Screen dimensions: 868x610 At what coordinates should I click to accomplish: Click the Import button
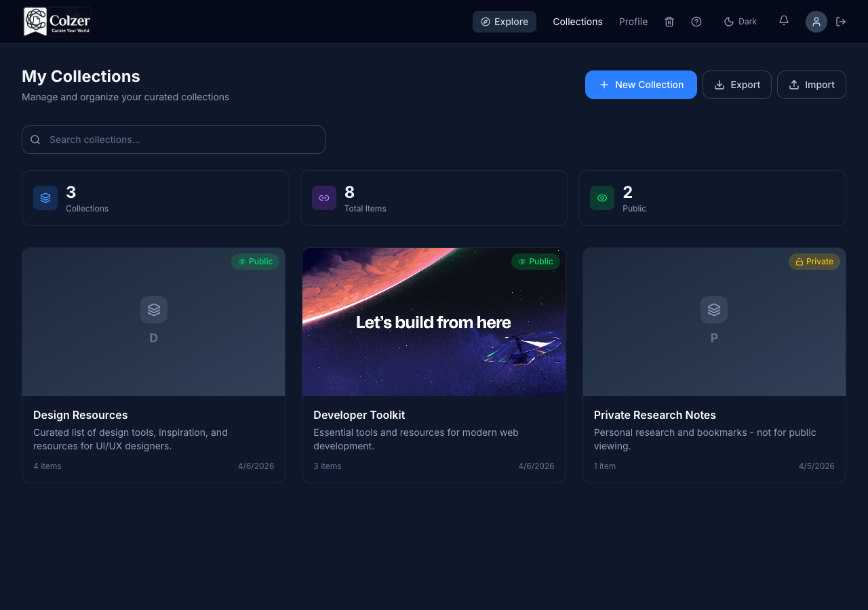point(811,84)
